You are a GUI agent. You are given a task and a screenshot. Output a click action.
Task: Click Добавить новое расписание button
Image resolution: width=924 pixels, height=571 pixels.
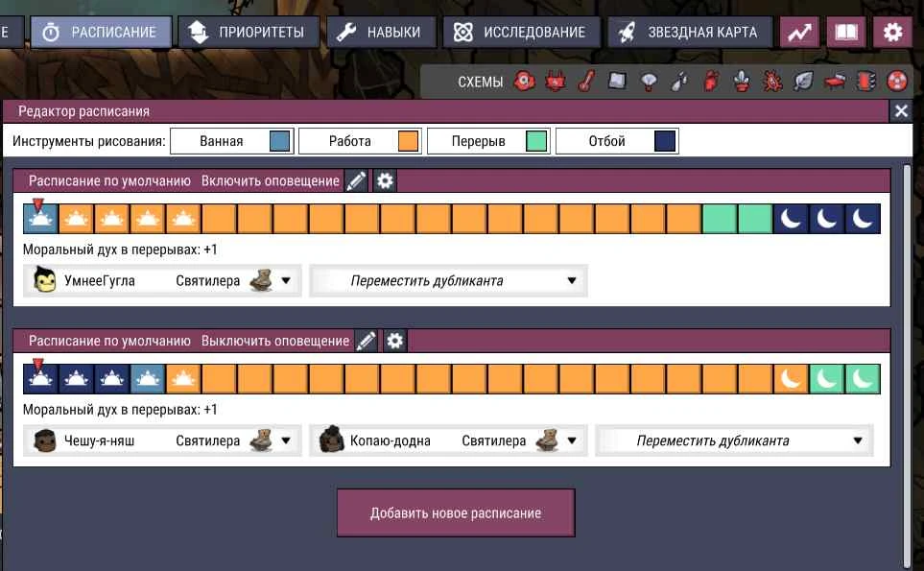pyautogui.click(x=456, y=512)
